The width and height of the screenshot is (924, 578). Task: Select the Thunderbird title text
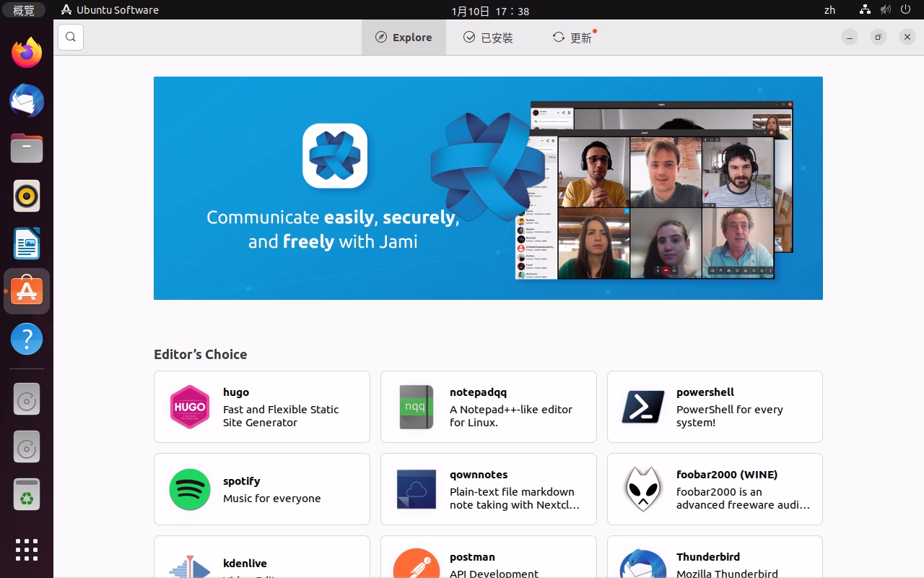708,557
